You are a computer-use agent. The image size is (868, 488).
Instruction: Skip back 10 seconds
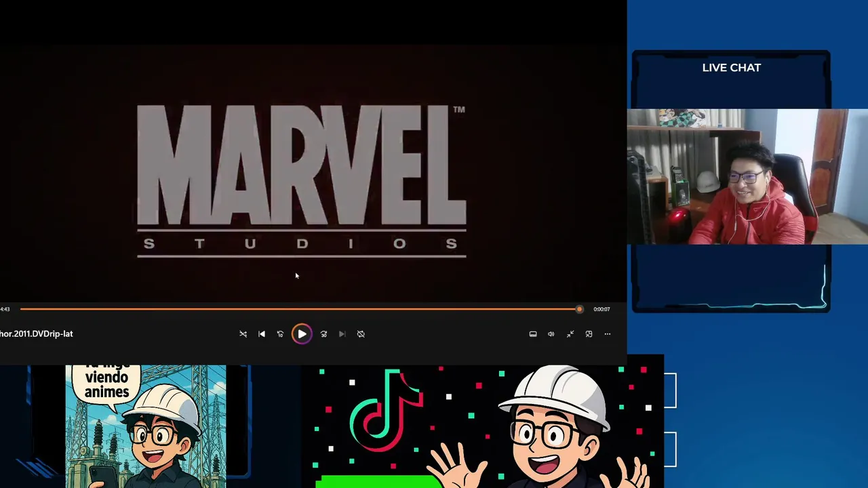pyautogui.click(x=280, y=333)
